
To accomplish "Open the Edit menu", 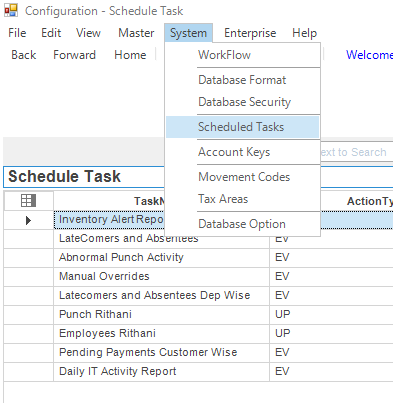I will click(x=51, y=33).
